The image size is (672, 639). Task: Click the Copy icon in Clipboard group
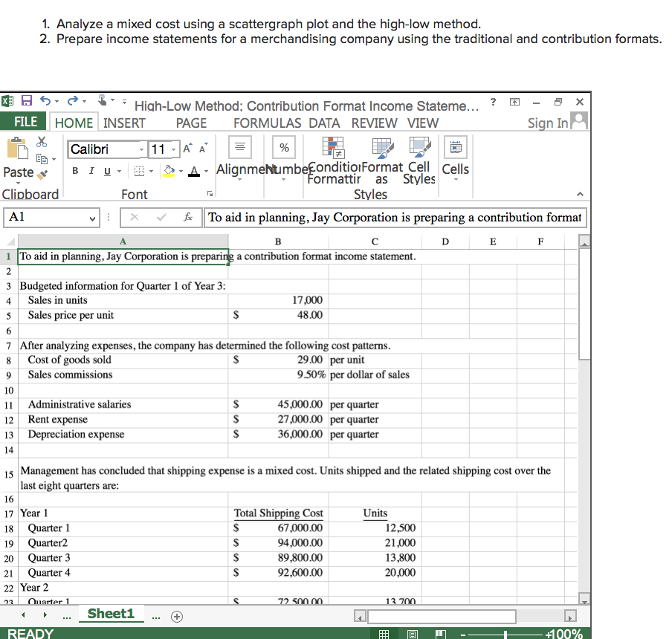coord(42,159)
